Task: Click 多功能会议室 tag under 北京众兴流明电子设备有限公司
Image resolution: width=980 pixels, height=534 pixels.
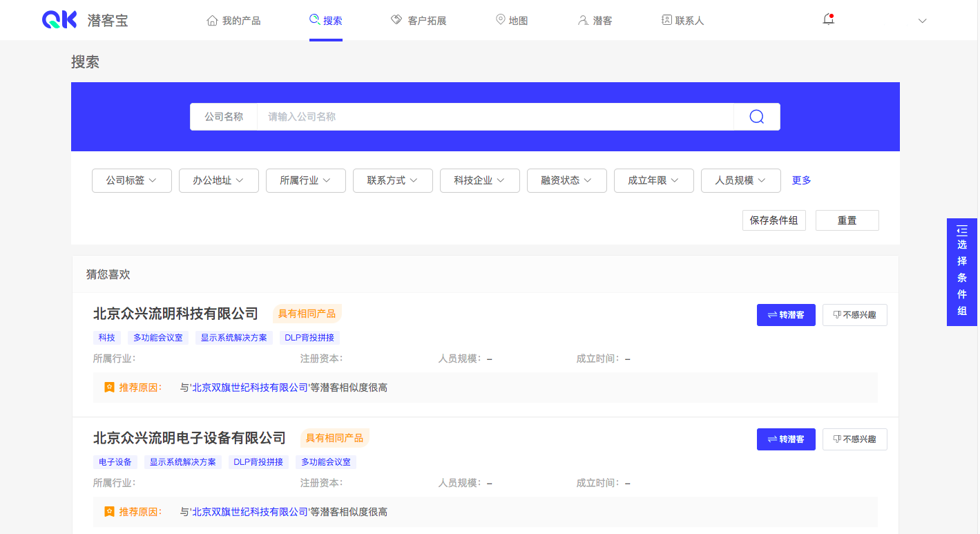Action: point(326,462)
